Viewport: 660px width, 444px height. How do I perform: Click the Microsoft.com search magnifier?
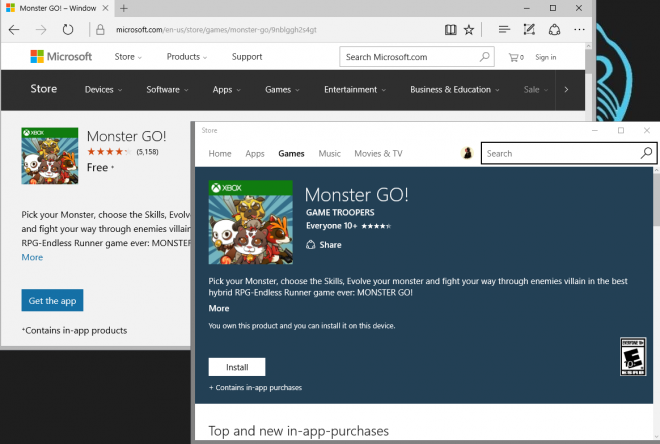(484, 56)
